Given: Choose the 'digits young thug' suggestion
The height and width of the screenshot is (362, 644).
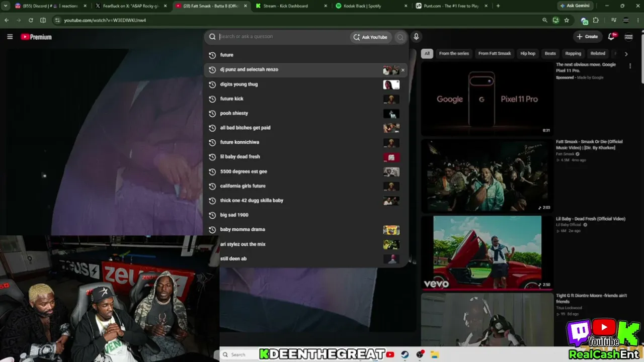Looking at the screenshot, I should pyautogui.click(x=305, y=84).
